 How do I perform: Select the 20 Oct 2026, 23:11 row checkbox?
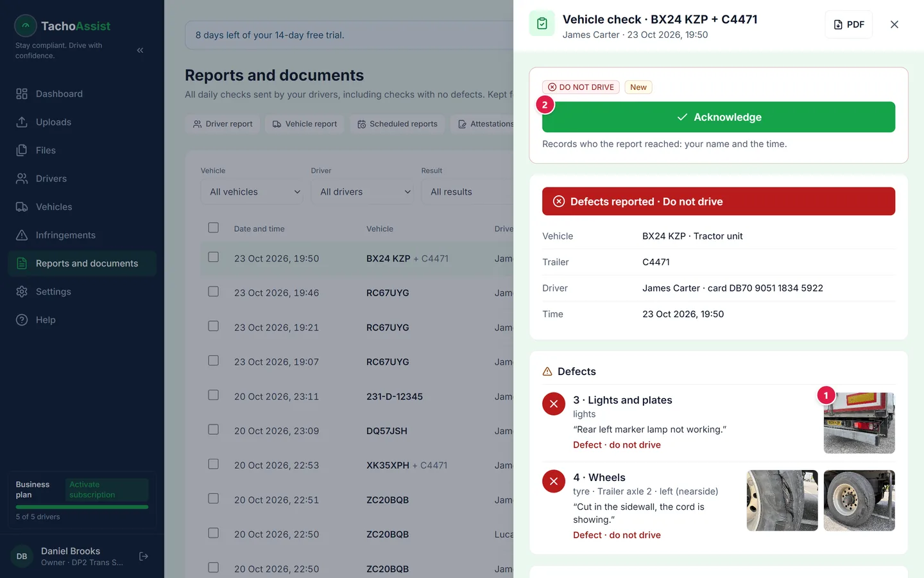[214, 395]
